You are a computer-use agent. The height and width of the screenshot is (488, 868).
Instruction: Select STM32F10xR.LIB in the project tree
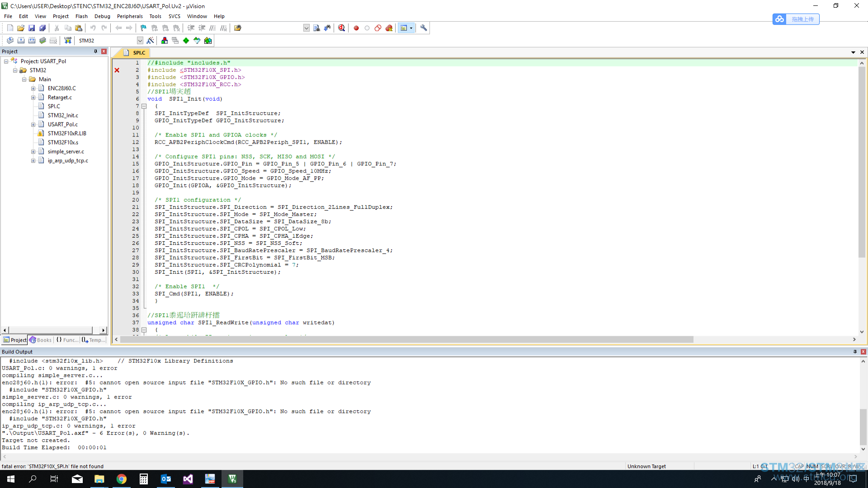(x=67, y=134)
